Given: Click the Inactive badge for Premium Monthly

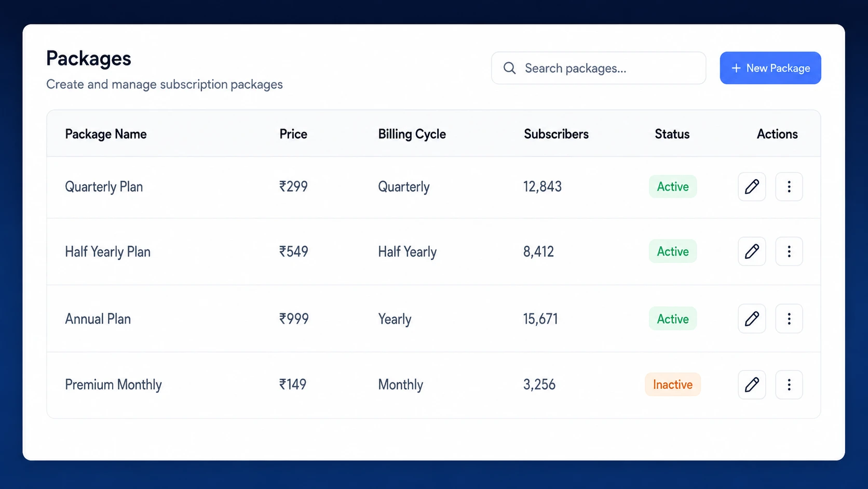Looking at the screenshot, I should (673, 385).
